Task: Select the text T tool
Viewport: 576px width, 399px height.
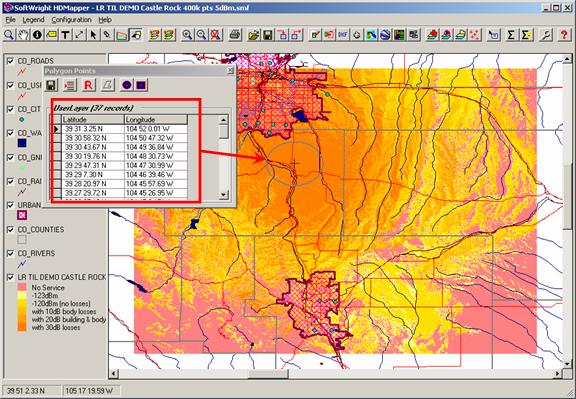Action: pyautogui.click(x=65, y=35)
